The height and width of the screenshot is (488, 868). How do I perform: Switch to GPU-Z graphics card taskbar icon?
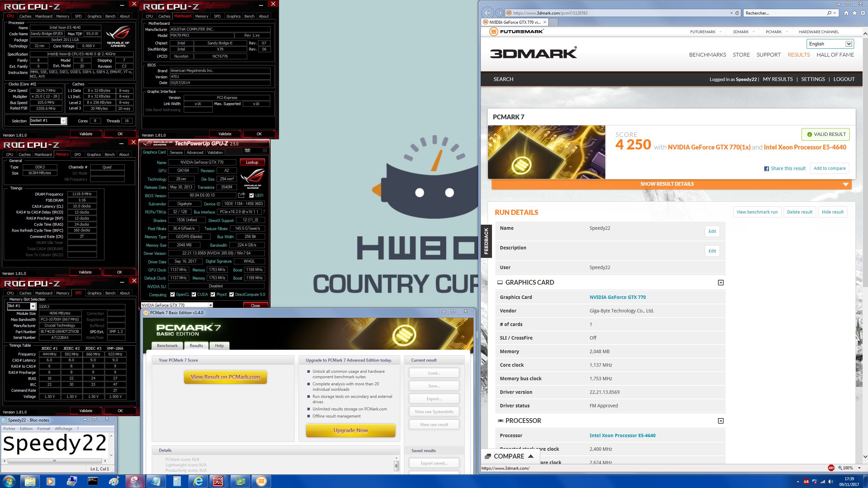[240, 481]
